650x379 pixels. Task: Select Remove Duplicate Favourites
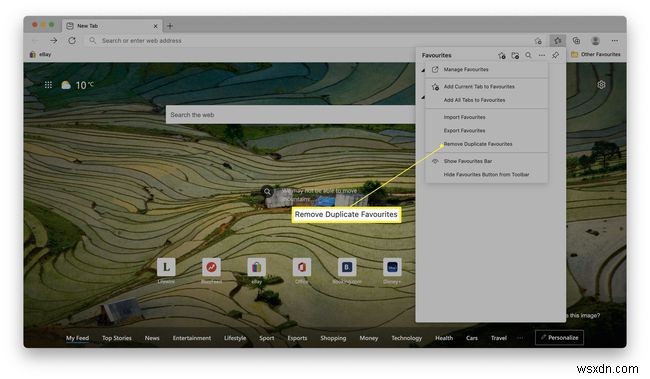click(487, 144)
